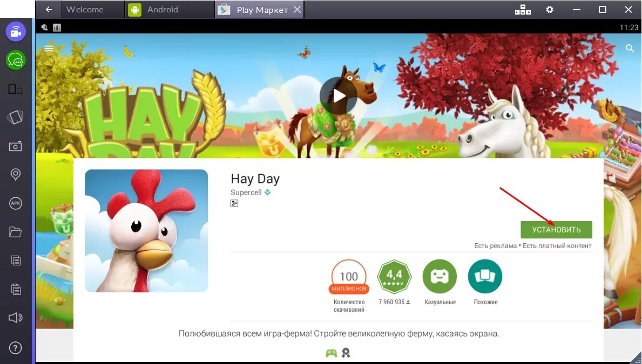Click the back arrow in BlueStacks title bar
The height and width of the screenshot is (364, 642).
click(x=48, y=9)
